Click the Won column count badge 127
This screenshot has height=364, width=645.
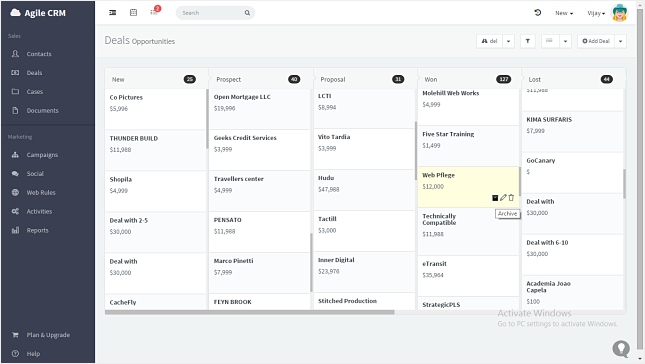coord(503,79)
